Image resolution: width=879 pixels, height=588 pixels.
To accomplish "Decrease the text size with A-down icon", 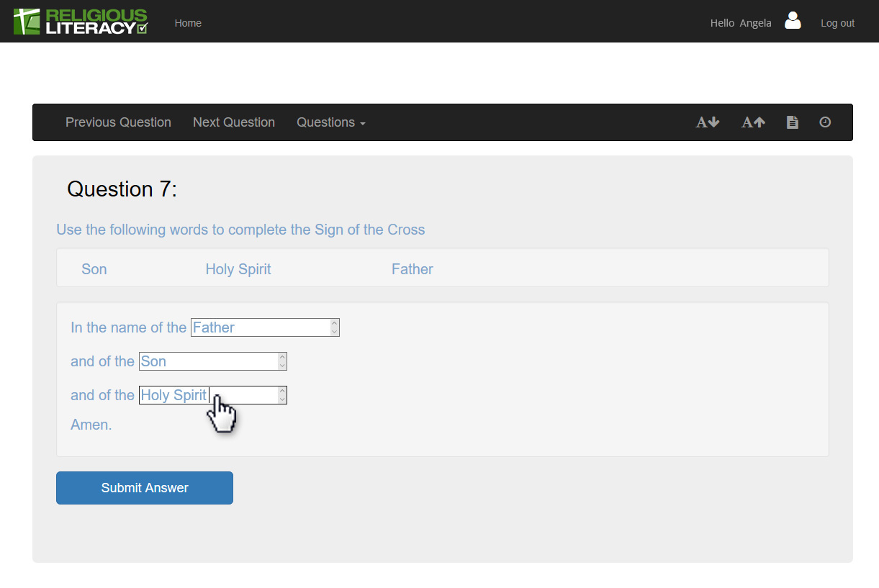I will (x=707, y=122).
